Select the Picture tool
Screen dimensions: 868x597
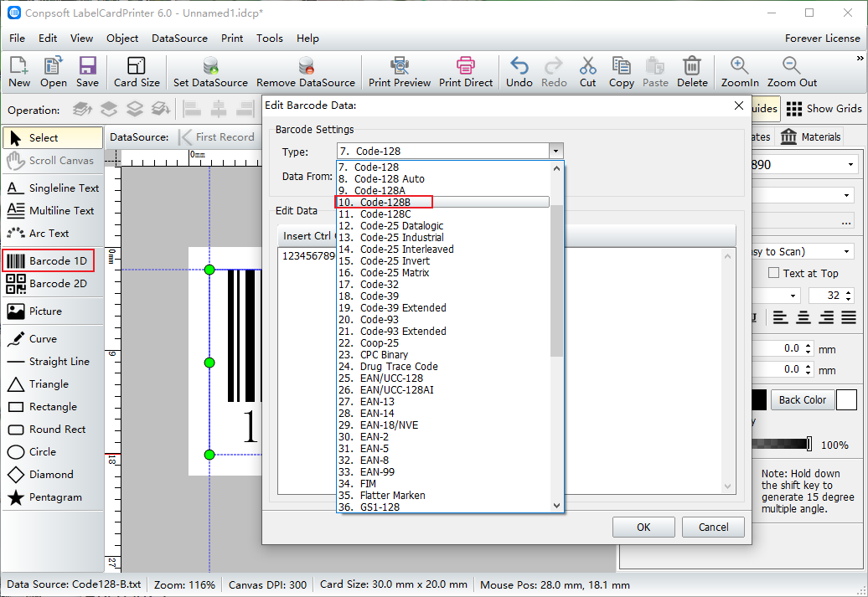(x=53, y=311)
